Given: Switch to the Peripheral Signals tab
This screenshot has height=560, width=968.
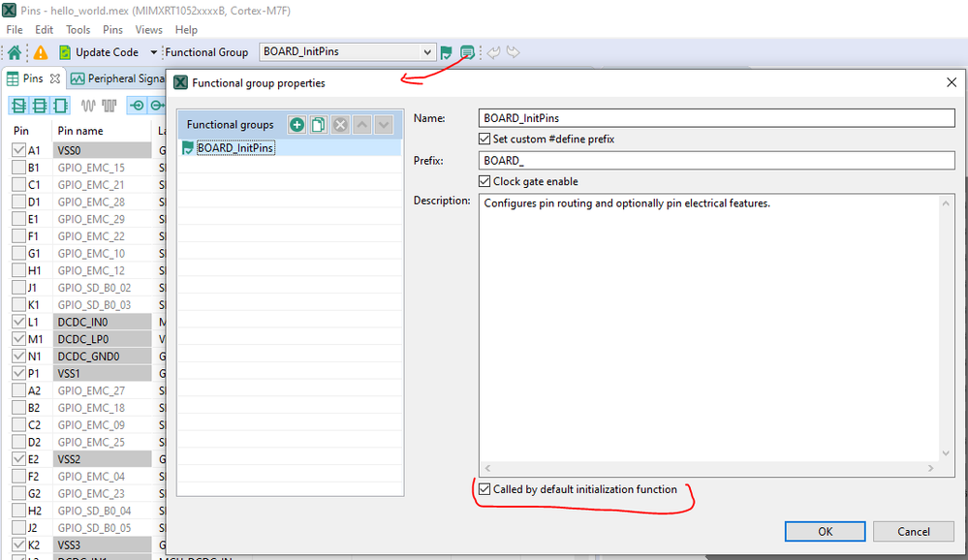Looking at the screenshot, I should pos(117,78).
